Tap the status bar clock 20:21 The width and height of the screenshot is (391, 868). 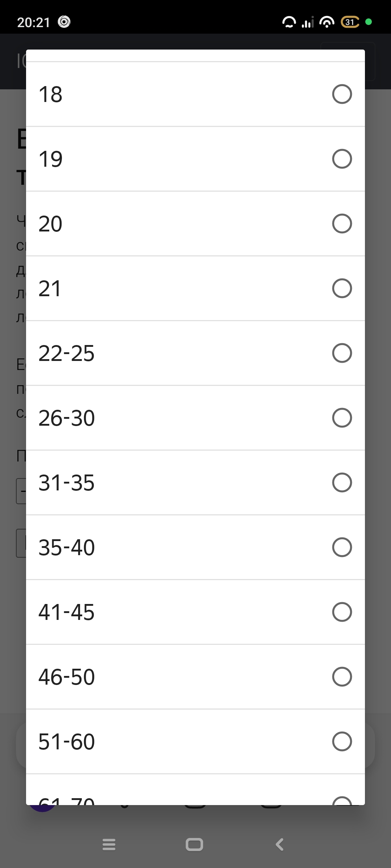[x=34, y=22]
